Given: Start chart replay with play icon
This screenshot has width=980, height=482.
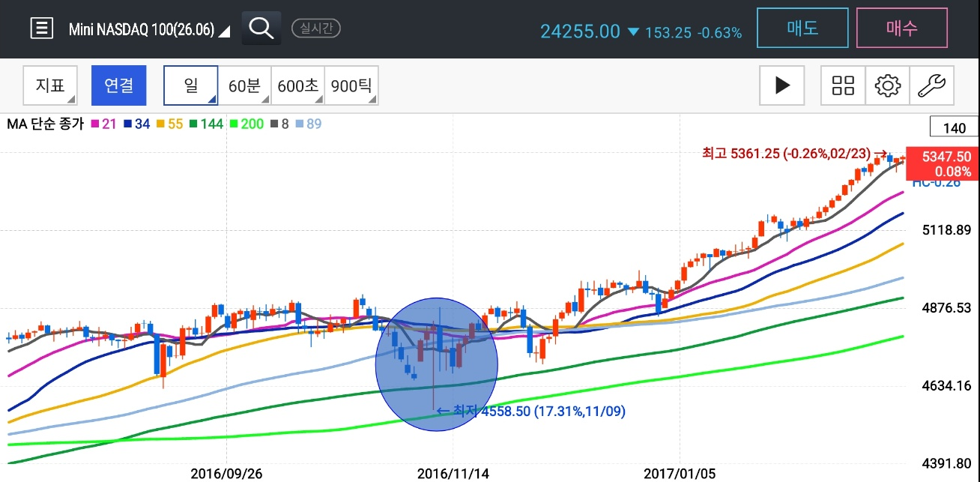Looking at the screenshot, I should tap(782, 85).
